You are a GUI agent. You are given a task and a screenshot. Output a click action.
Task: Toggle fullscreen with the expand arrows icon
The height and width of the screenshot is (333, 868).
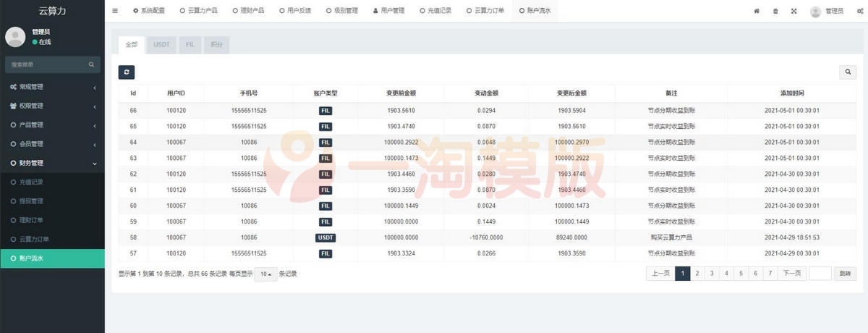click(x=794, y=11)
